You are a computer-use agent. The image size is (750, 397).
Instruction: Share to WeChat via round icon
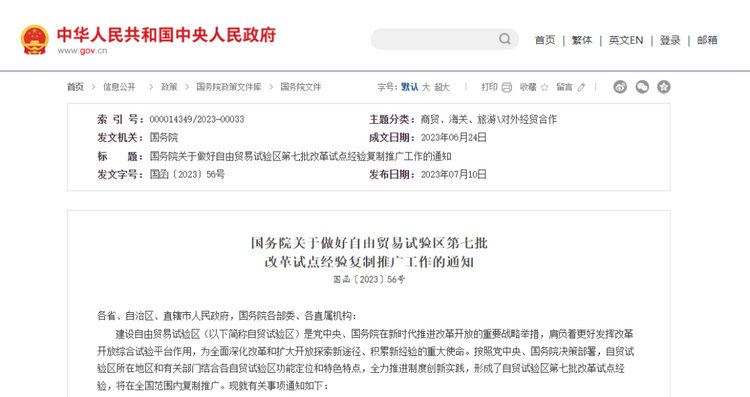(642, 87)
